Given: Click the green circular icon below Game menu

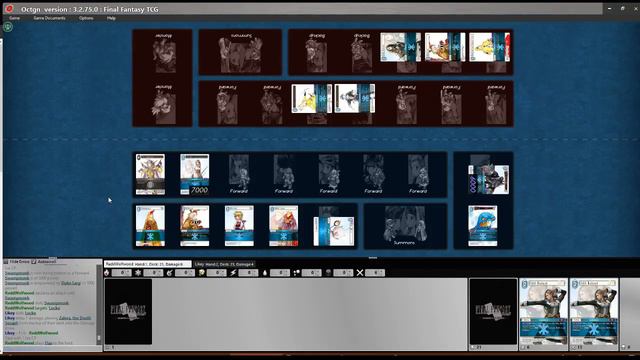Looking at the screenshot, I should pyautogui.click(x=8, y=27).
